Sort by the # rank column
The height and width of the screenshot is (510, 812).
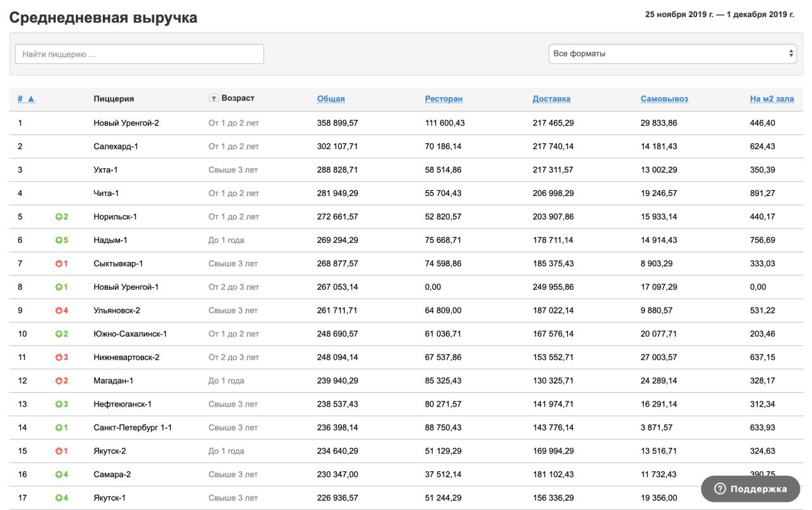coord(26,99)
